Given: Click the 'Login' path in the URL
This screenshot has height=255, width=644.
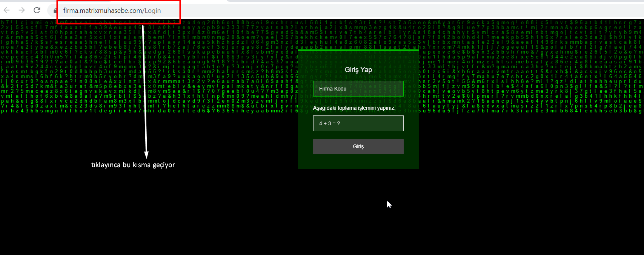Looking at the screenshot, I should [x=153, y=11].
